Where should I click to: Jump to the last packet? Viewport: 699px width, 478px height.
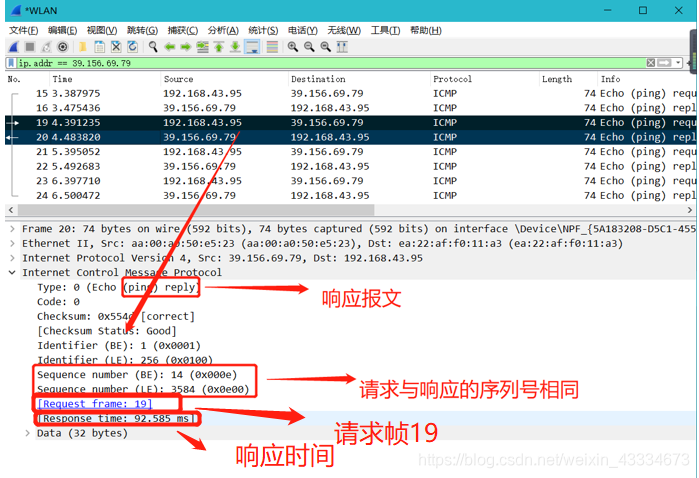235,47
